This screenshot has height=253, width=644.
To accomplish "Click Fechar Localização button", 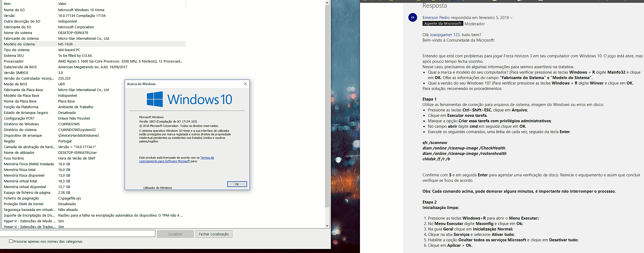I will 214,234.
